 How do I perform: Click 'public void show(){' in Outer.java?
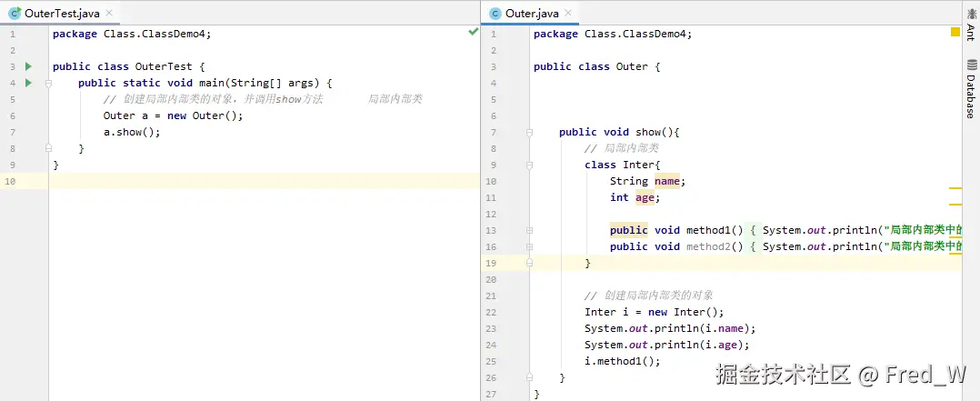(x=619, y=132)
